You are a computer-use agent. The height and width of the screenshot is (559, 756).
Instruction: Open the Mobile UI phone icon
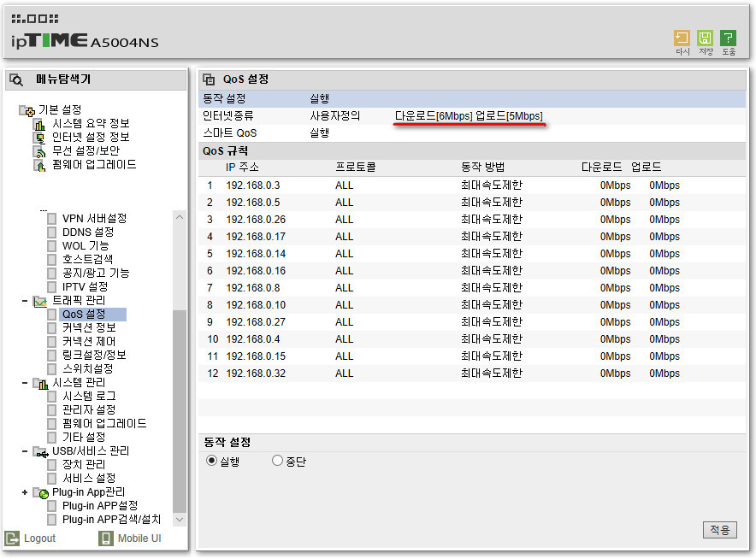point(105,538)
